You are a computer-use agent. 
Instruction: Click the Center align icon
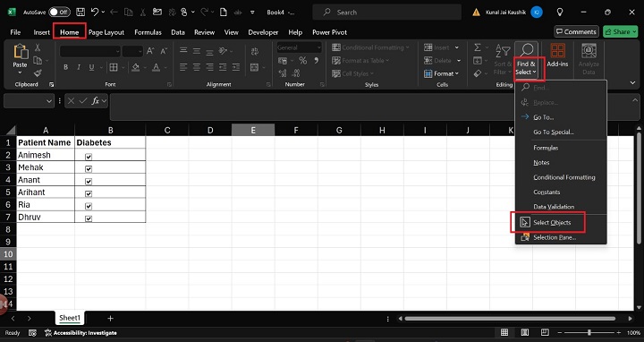point(197,67)
